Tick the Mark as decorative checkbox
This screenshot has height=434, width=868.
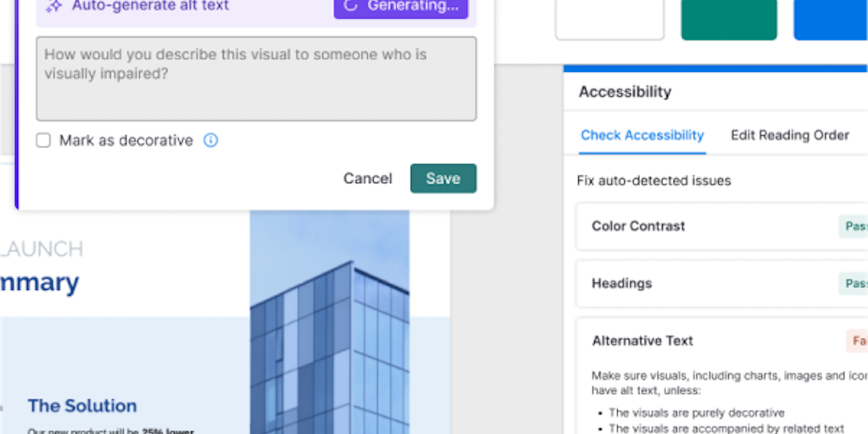tap(43, 141)
